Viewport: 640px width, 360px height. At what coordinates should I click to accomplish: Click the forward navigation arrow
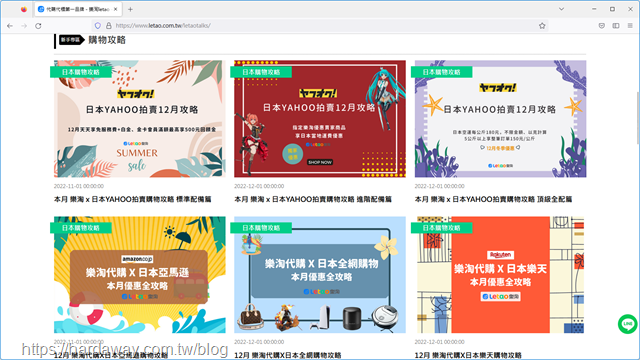point(24,26)
